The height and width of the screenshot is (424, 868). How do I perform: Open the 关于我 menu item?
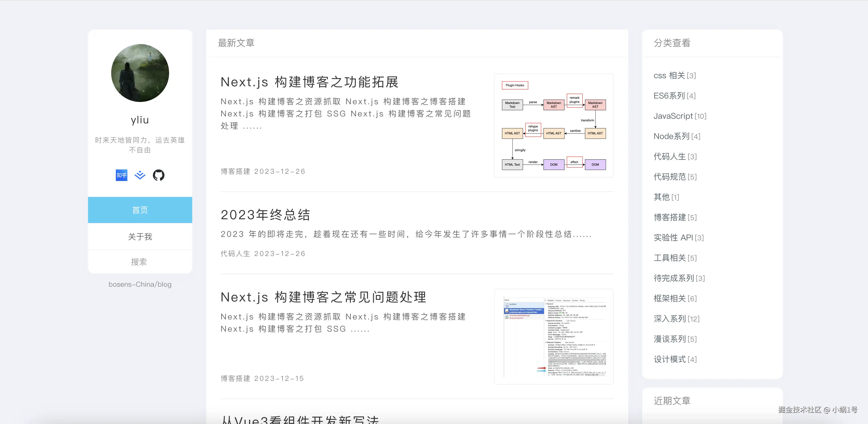[x=140, y=237]
